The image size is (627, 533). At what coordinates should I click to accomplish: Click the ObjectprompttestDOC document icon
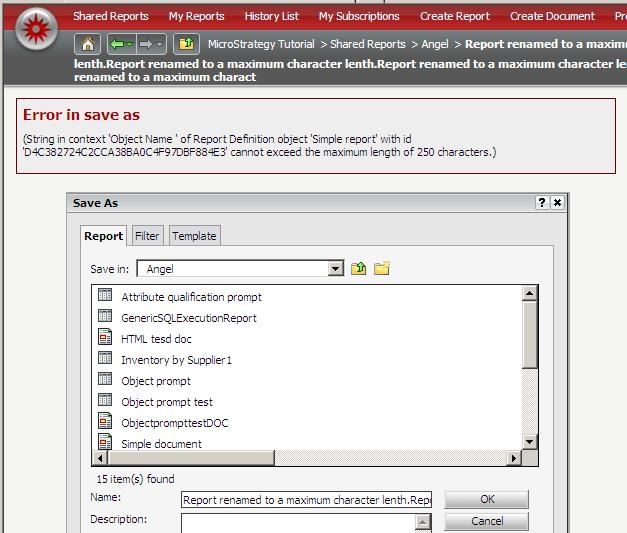105,421
